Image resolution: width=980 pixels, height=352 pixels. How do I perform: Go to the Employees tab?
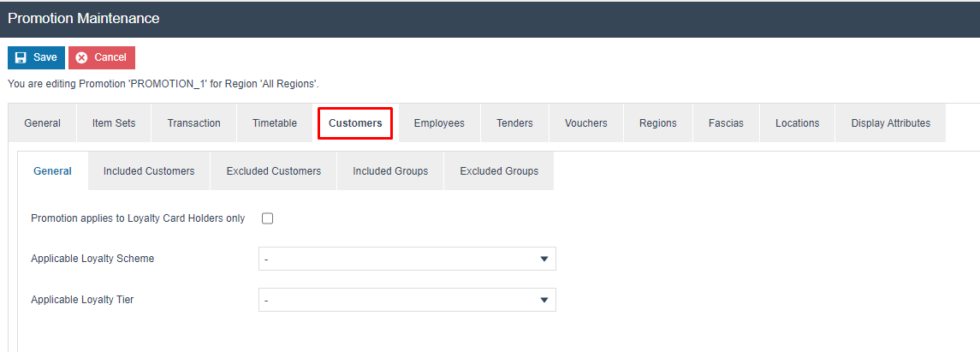pos(439,123)
